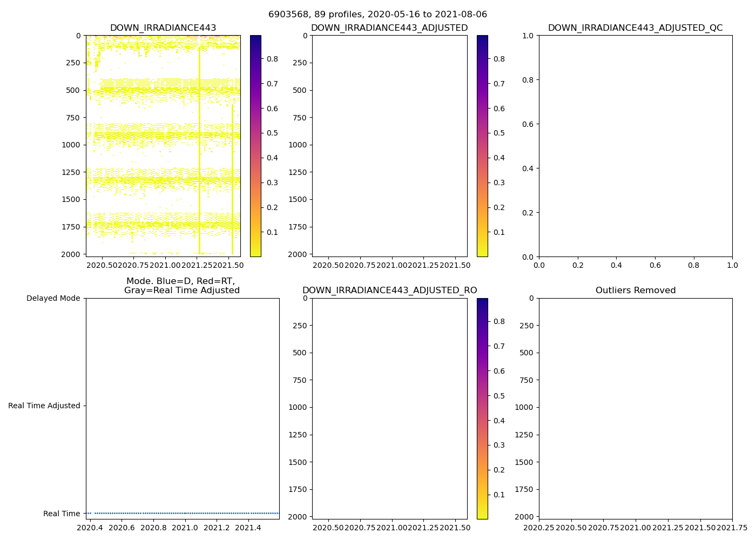Viewport: 756px width, 540px height.
Task: Select the colorbar next to the DOWN_IRRADIANCE443_ADJUSTED_RO plot
Action: tap(482, 408)
